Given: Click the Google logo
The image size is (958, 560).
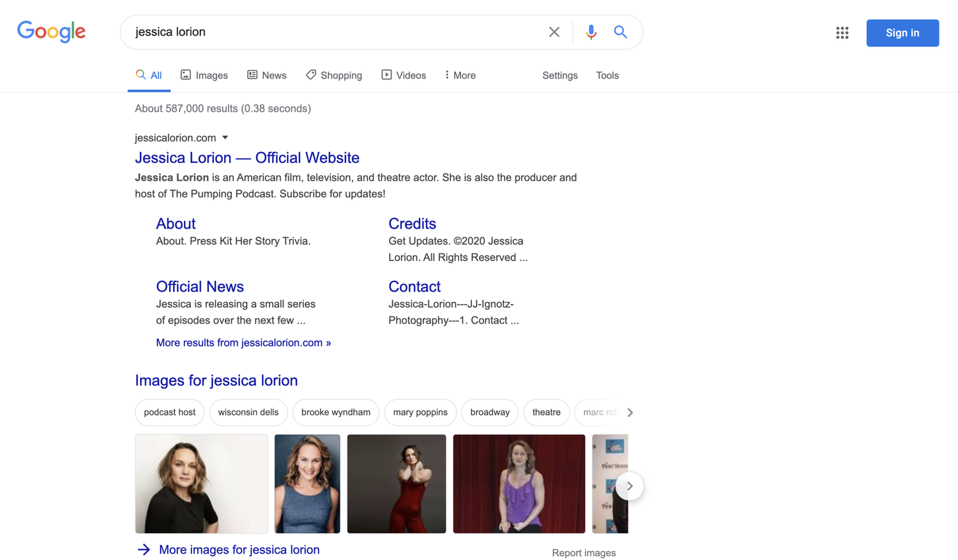Looking at the screenshot, I should 51,31.
